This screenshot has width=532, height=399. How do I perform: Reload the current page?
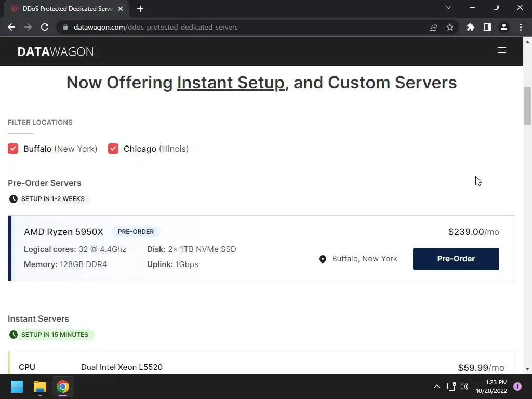click(45, 27)
